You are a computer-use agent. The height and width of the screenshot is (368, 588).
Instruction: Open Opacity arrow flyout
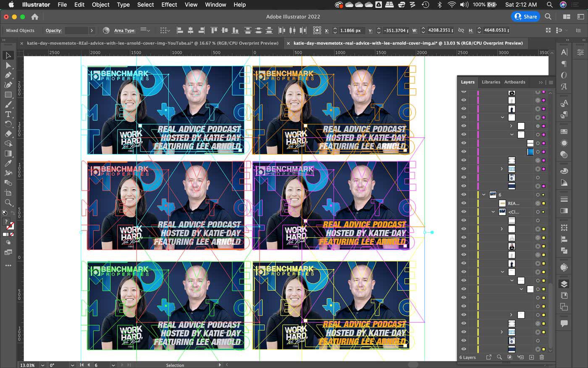click(x=92, y=30)
